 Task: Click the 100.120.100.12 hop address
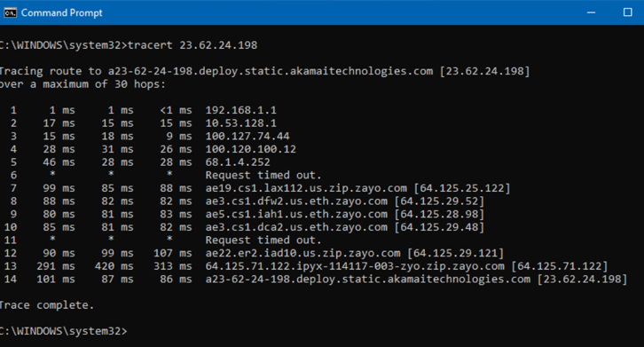[250, 149]
